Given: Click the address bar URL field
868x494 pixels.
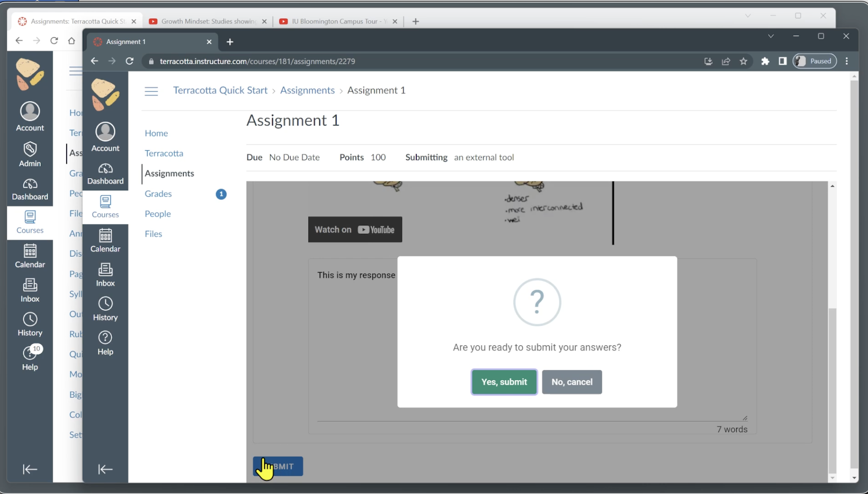Looking at the screenshot, I should [x=424, y=61].
